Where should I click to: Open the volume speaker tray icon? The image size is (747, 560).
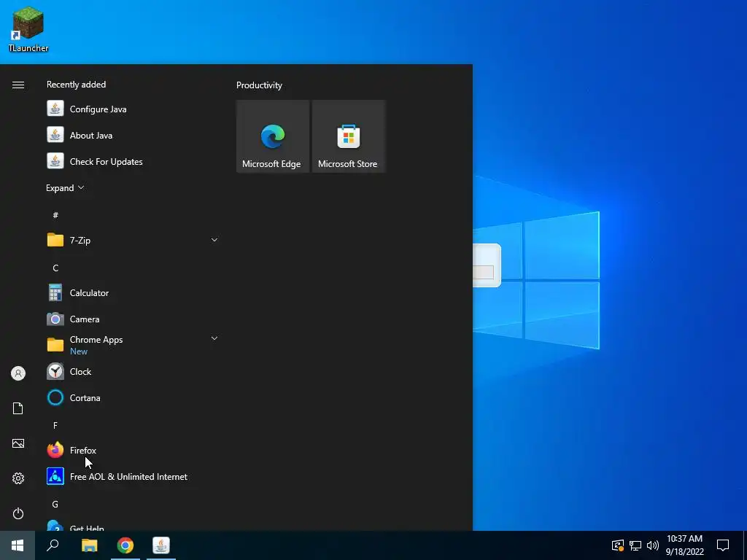(x=652, y=545)
